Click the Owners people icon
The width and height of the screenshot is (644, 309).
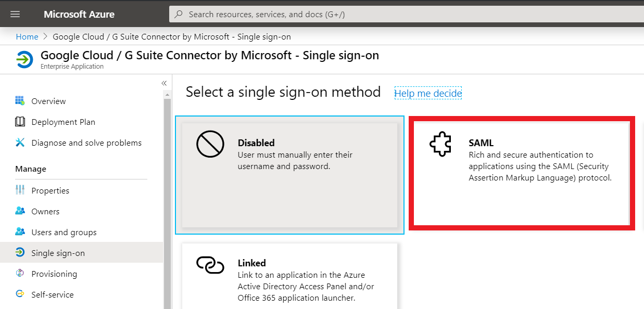[x=20, y=211]
